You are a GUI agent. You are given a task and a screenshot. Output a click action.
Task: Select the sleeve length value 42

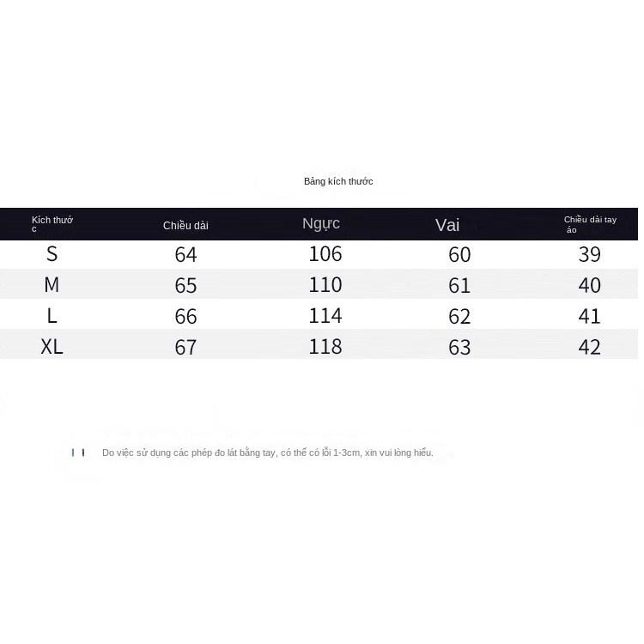(x=589, y=348)
